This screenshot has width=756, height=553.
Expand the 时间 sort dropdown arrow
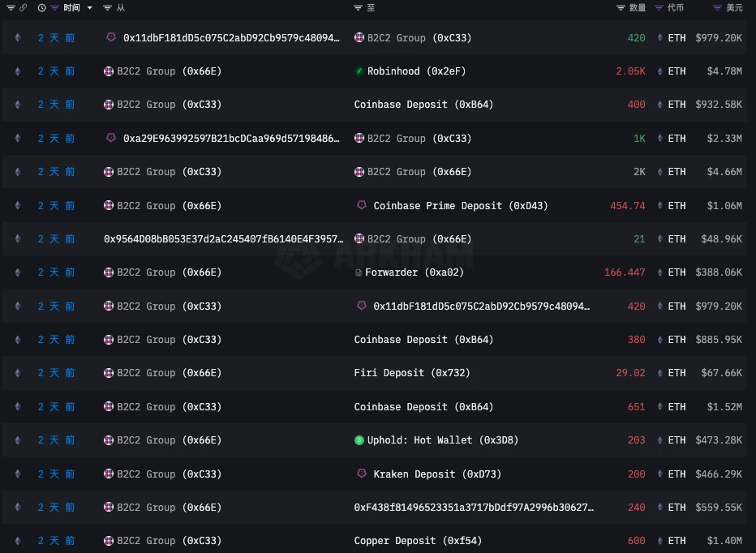89,7
